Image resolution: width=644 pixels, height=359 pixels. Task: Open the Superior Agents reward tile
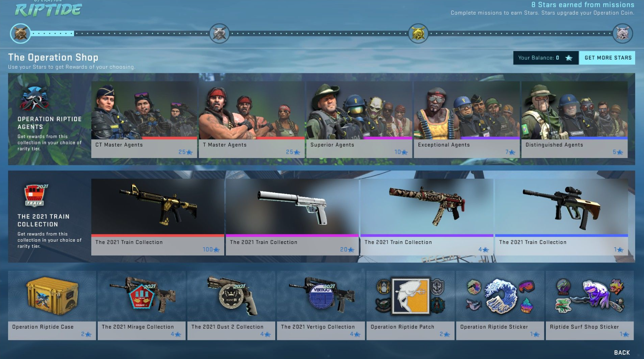359,119
